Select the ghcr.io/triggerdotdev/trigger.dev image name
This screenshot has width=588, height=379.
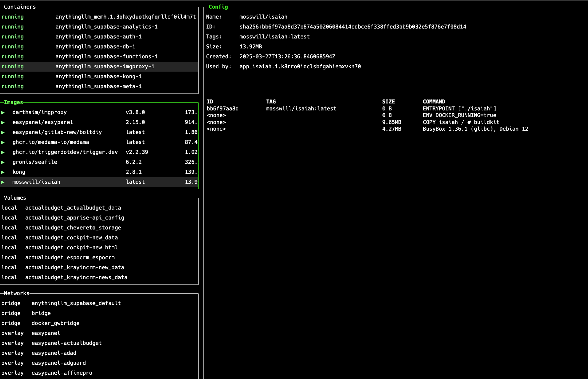[x=65, y=152]
